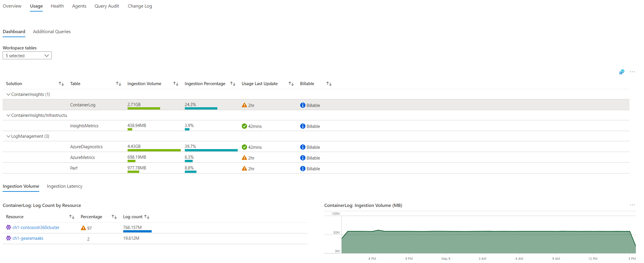The width and height of the screenshot is (644, 263).
Task: Click the green check icon for InsightsMetrics
Action: coord(244,126)
